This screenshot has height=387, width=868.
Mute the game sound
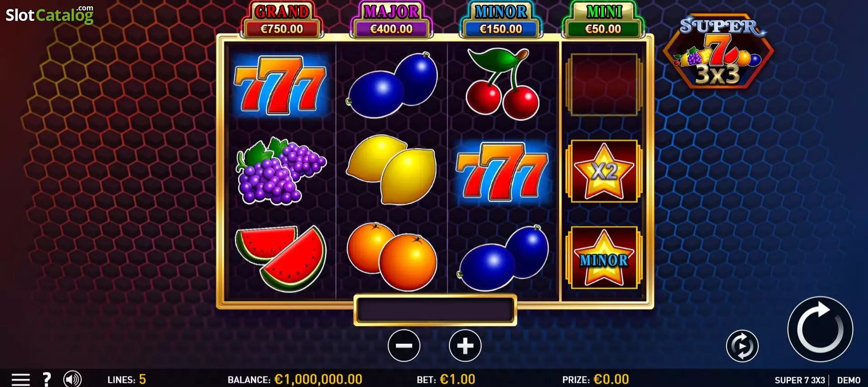click(x=72, y=379)
